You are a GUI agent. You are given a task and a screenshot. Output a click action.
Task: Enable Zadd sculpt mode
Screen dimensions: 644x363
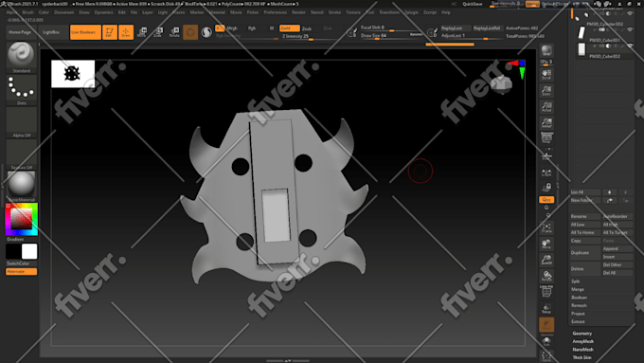(x=289, y=27)
